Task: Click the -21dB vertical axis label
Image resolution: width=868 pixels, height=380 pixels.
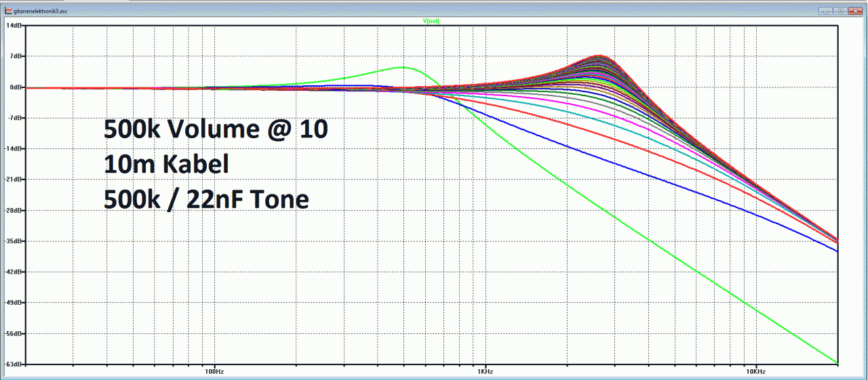Action: coord(13,180)
